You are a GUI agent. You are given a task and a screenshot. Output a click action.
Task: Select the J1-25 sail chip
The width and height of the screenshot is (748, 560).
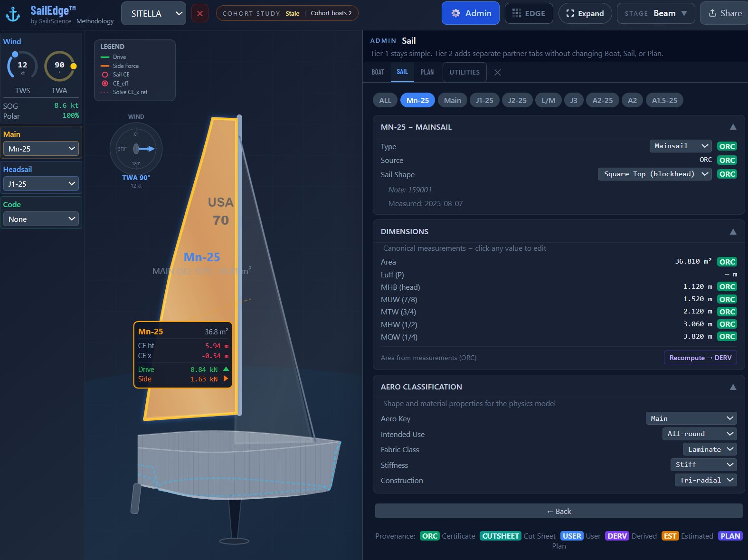(x=484, y=100)
